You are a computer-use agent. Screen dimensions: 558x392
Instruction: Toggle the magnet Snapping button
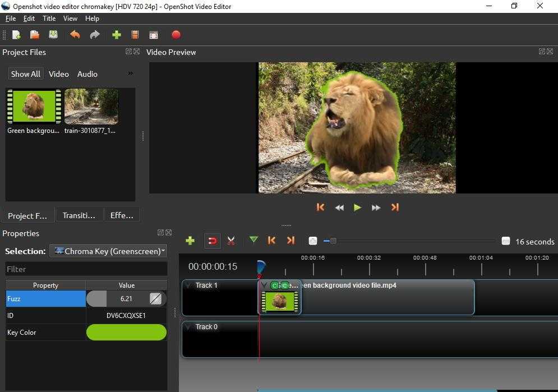click(x=212, y=241)
